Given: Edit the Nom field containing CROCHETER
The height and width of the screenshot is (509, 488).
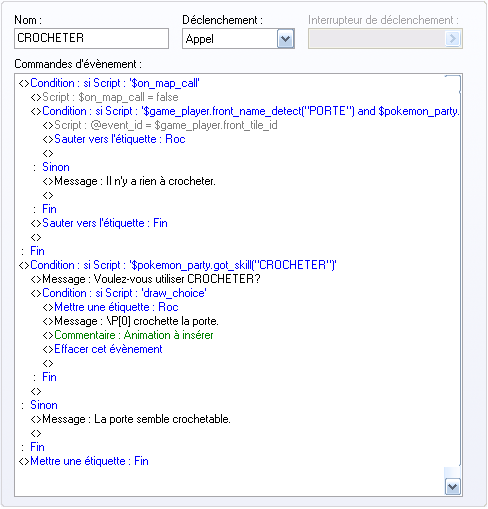Looking at the screenshot, I should pos(91,39).
